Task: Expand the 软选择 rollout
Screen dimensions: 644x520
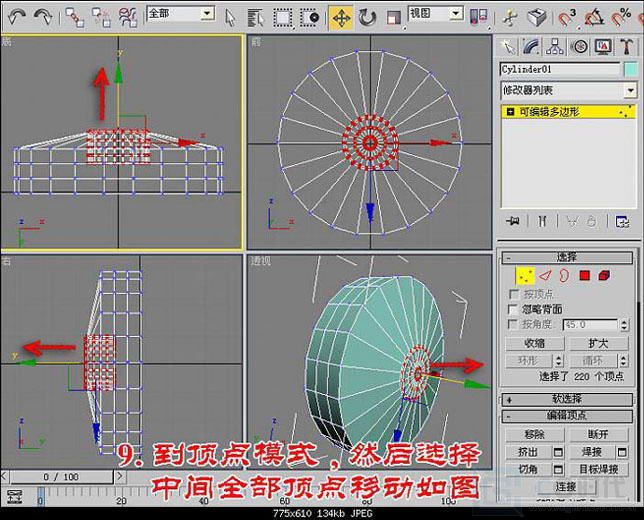Action: click(567, 399)
